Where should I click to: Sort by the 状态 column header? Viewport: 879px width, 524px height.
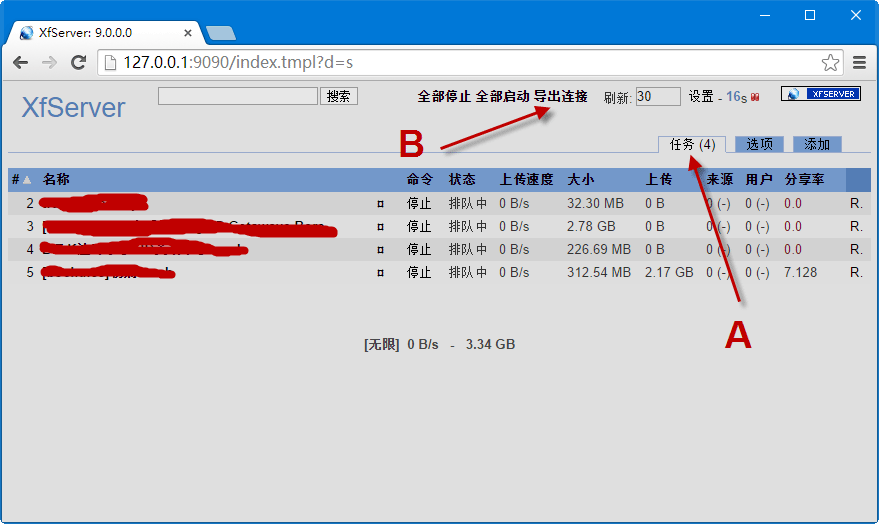coord(462,179)
